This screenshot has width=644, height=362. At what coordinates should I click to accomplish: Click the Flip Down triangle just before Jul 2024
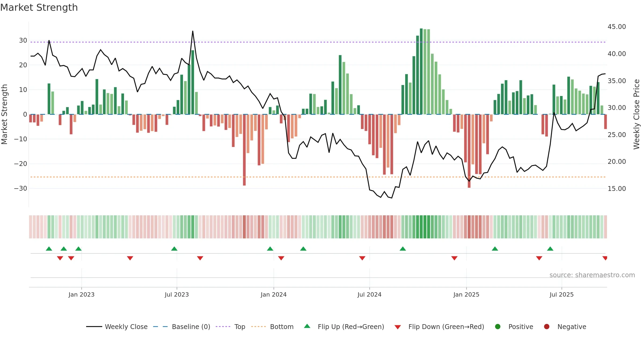[x=362, y=258]
